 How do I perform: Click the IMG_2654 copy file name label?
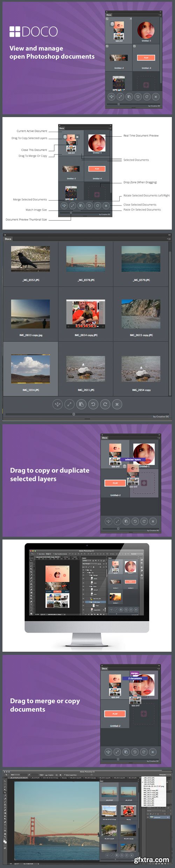point(141,390)
